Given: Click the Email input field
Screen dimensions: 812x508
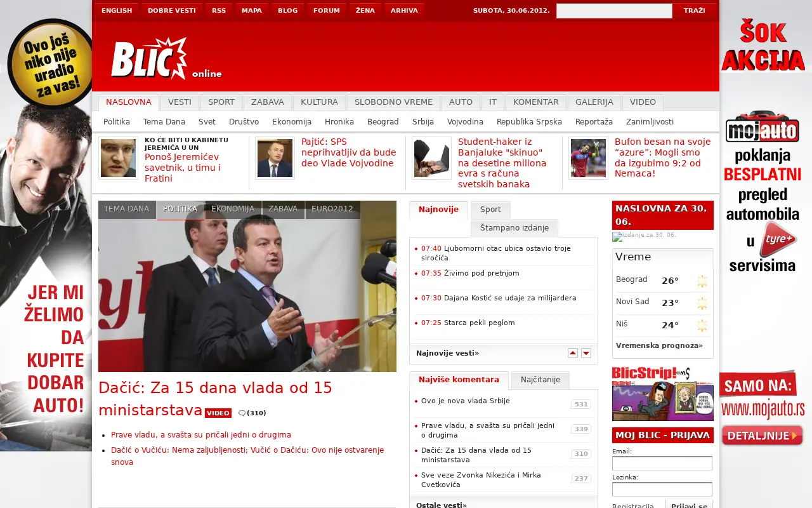Looking at the screenshot, I should pos(662,464).
